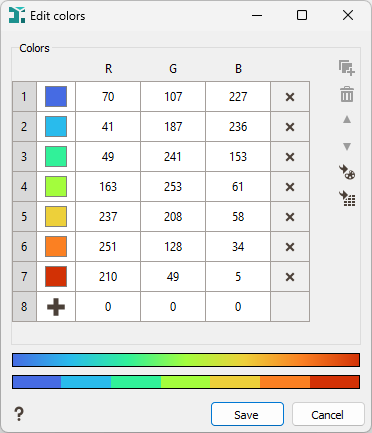The width and height of the screenshot is (372, 433).
Task: Edit R value 70 in row 1
Action: pyautogui.click(x=108, y=97)
